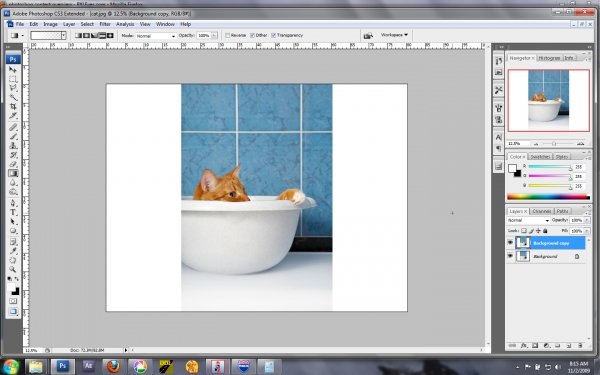The width and height of the screenshot is (600, 375).
Task: Open the layer blend mode dropdown
Action: click(x=528, y=220)
